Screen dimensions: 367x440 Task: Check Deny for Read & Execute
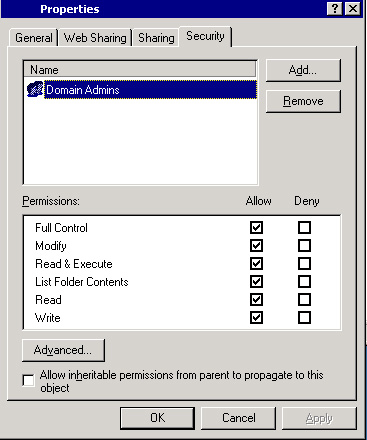(x=304, y=264)
